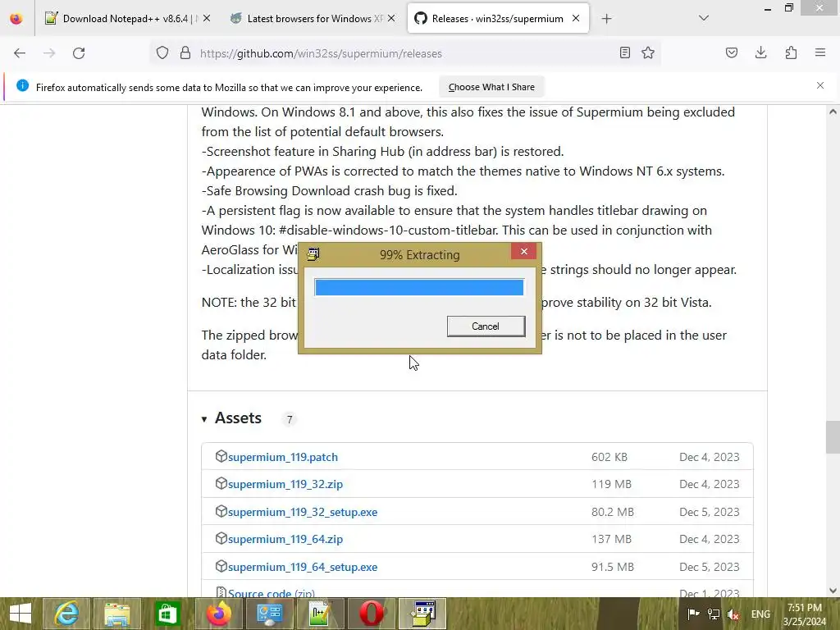Click the scrollbar up arrow
The height and width of the screenshot is (630, 840).
[833, 112]
